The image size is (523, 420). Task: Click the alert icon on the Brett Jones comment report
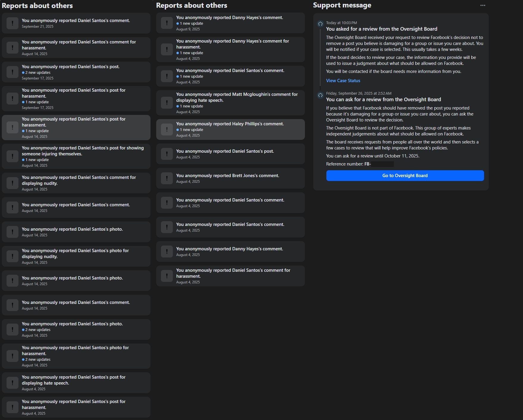click(x=167, y=178)
